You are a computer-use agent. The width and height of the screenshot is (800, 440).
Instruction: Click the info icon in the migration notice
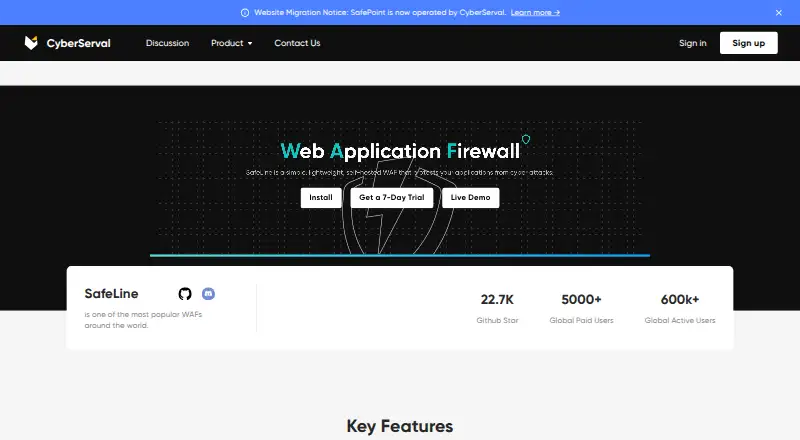245,13
